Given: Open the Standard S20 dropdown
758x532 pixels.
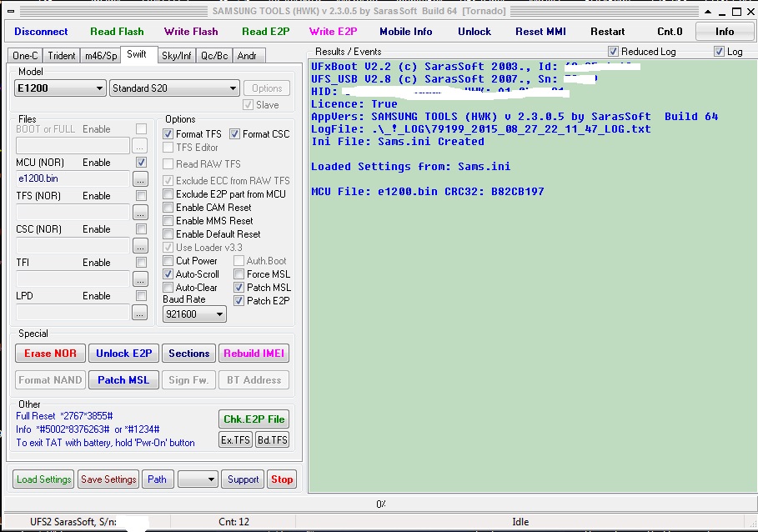Looking at the screenshot, I should point(174,88).
